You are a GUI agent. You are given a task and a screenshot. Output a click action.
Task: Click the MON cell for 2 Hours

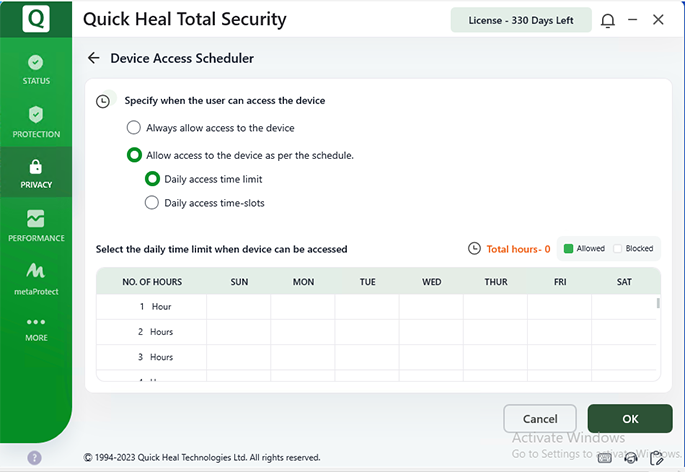click(303, 332)
